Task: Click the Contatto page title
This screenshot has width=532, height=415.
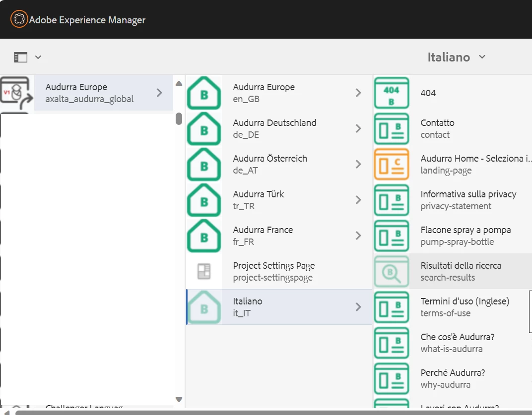Action: coord(437,123)
